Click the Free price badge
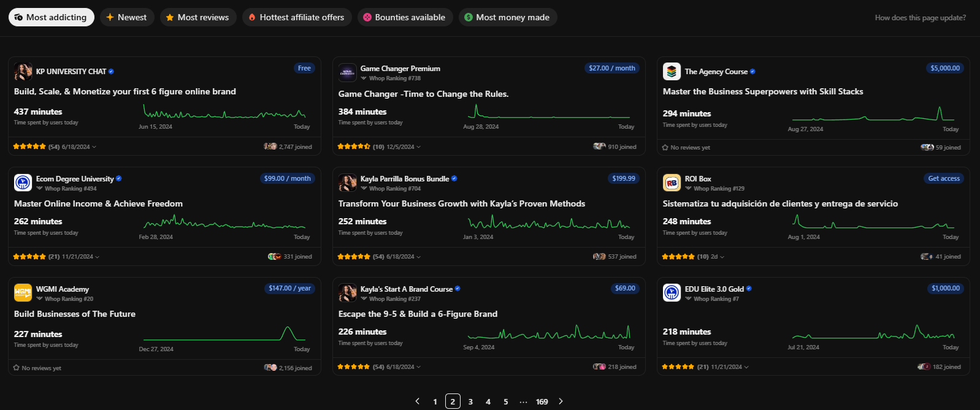Image resolution: width=980 pixels, height=410 pixels. tap(304, 68)
